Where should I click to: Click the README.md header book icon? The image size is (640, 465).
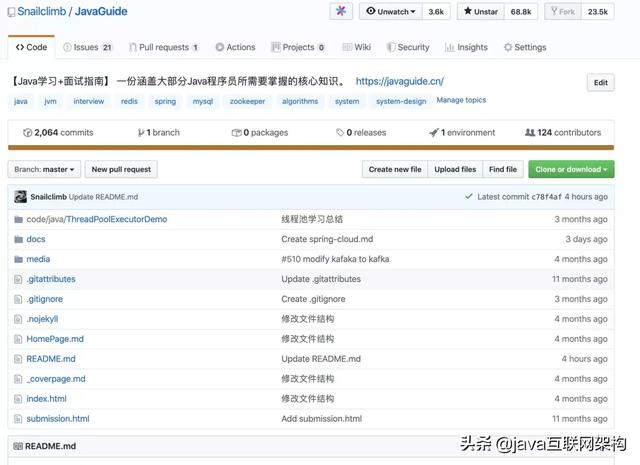click(x=18, y=446)
